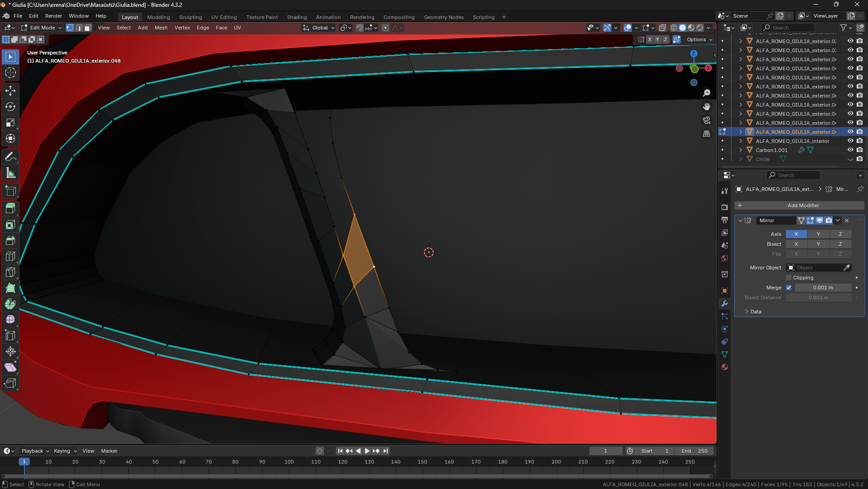
Task: Open the Edit Mode dropdown
Action: [41, 28]
